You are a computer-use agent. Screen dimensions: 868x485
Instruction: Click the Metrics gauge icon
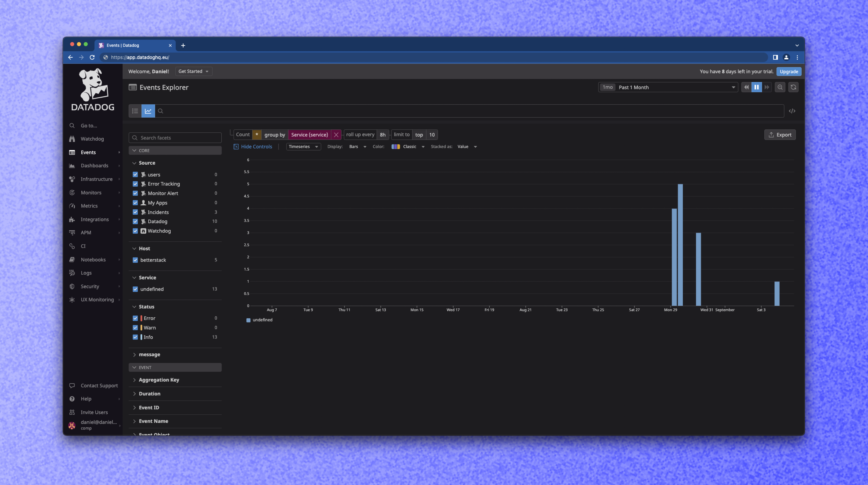[x=72, y=206]
